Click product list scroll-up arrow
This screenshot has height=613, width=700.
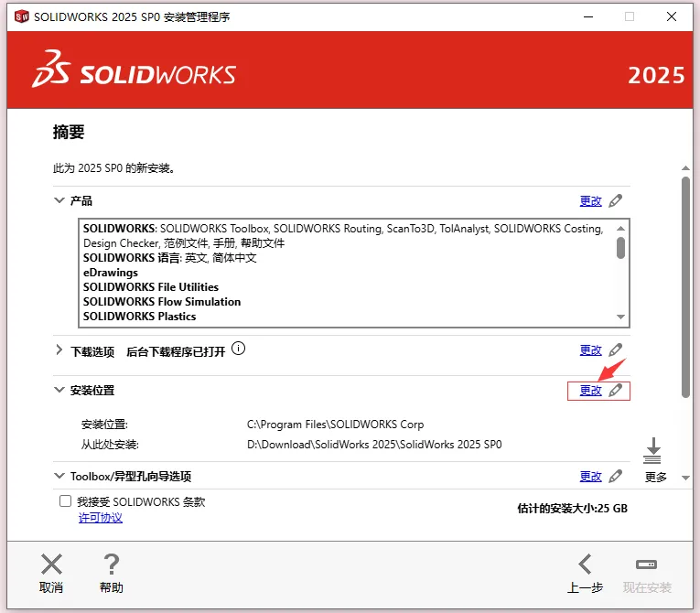tap(620, 228)
